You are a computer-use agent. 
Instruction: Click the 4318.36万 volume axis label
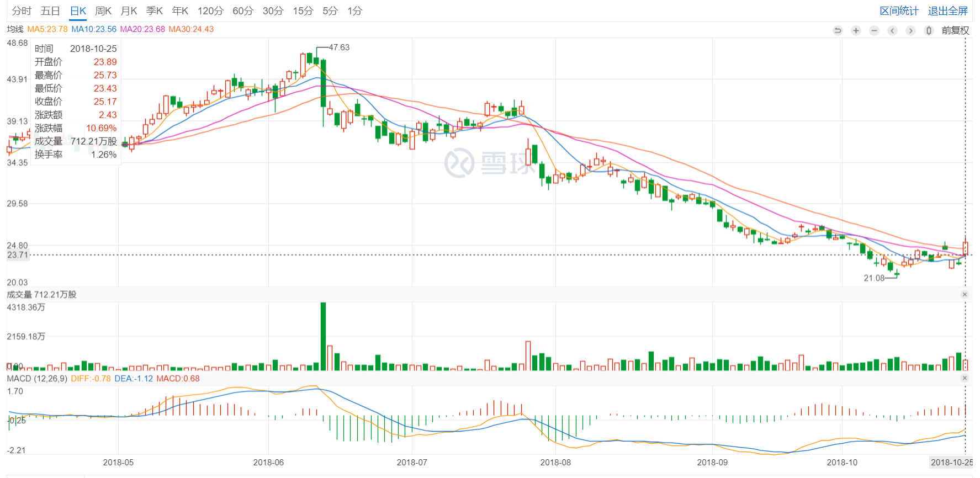pos(26,307)
